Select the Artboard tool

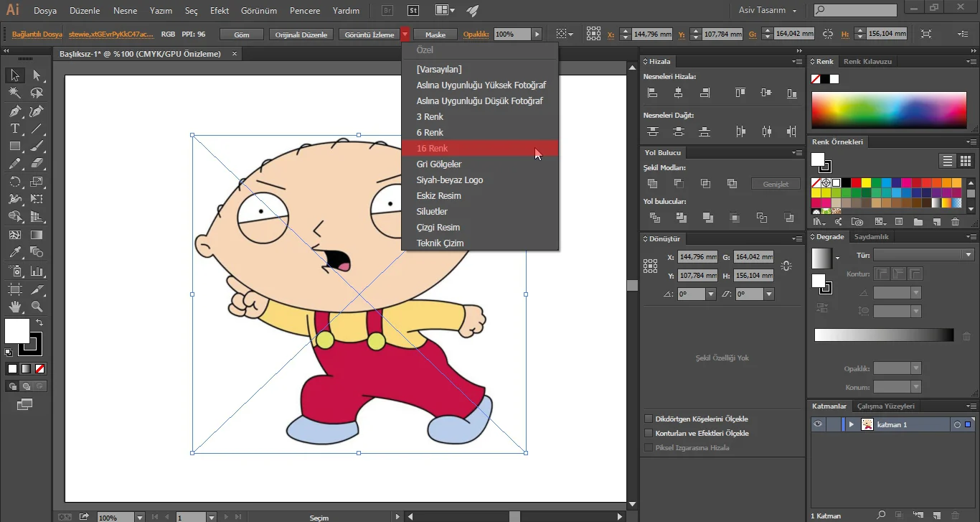(x=14, y=289)
